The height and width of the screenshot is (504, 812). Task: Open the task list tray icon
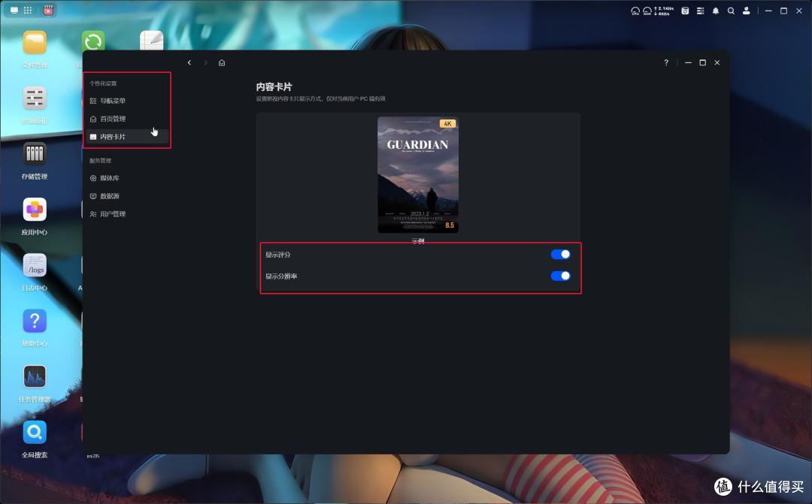pyautogui.click(x=700, y=11)
